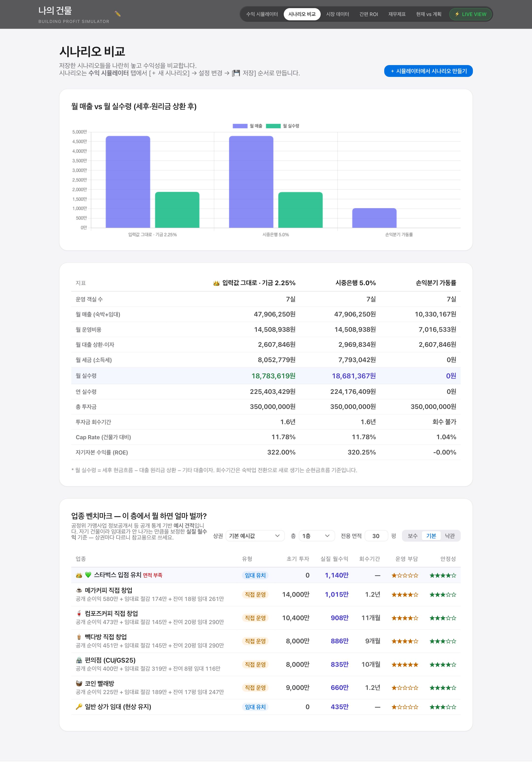Click the basket icon for 코인 빨래방
Screen dimensions: 532x769
click(79, 683)
